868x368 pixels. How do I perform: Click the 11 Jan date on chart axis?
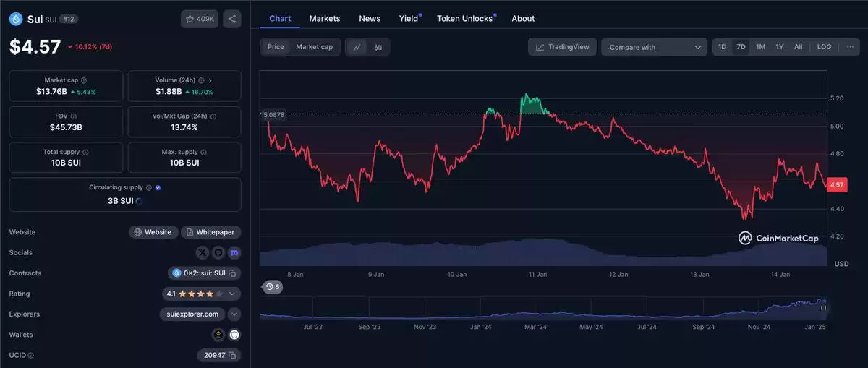pyautogui.click(x=537, y=275)
